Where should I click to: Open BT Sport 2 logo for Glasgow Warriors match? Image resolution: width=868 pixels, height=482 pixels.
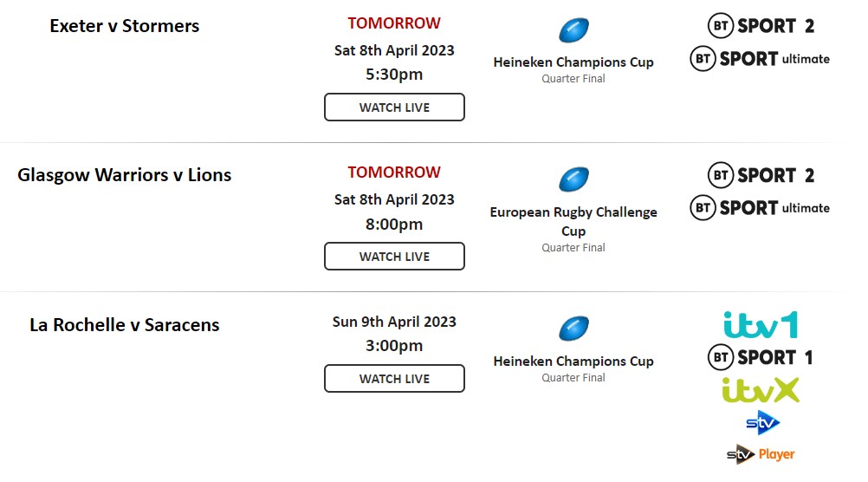pyautogui.click(x=761, y=175)
